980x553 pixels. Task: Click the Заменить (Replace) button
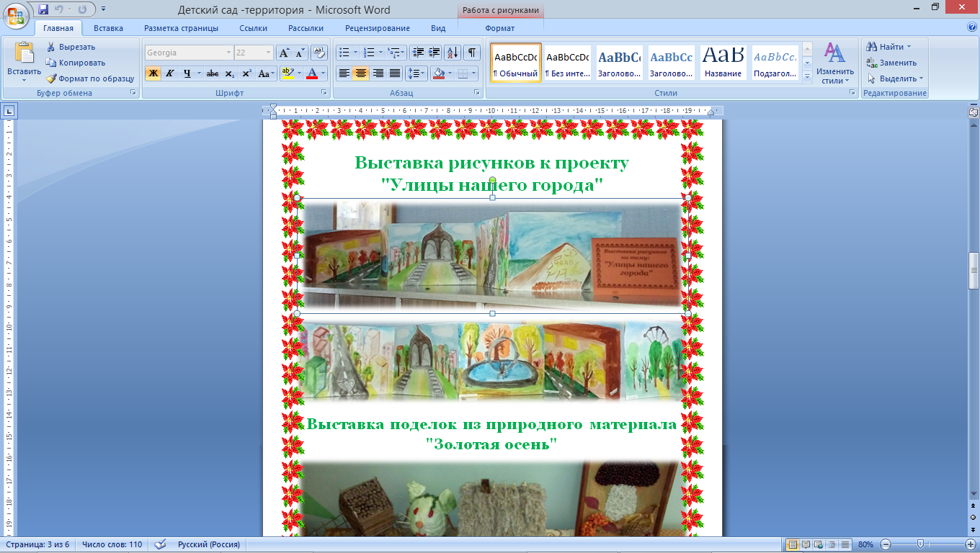tap(892, 63)
